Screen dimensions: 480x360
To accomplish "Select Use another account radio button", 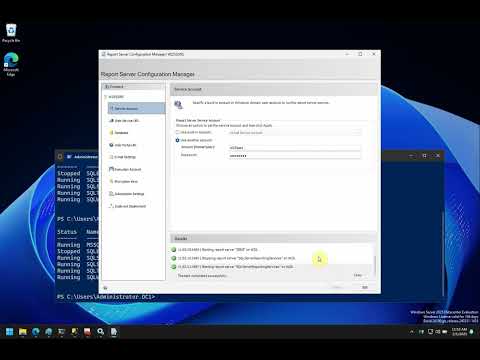I will 178,140.
